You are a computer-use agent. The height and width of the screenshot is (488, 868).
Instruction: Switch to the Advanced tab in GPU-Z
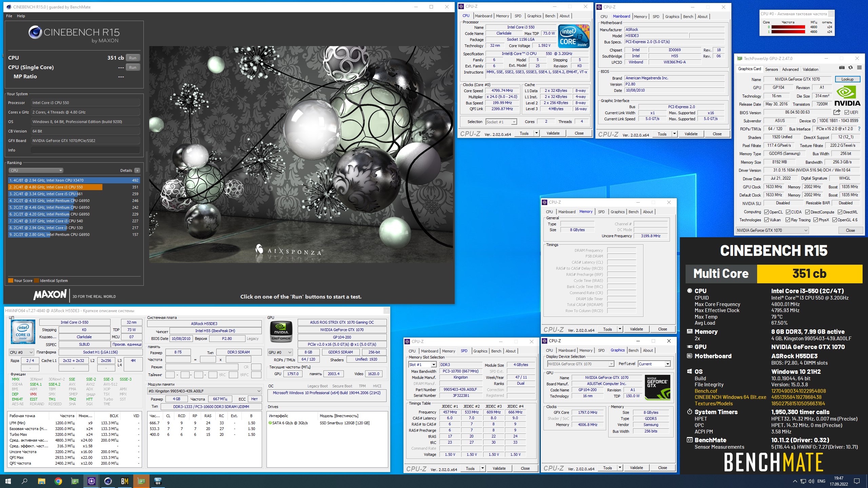790,69
